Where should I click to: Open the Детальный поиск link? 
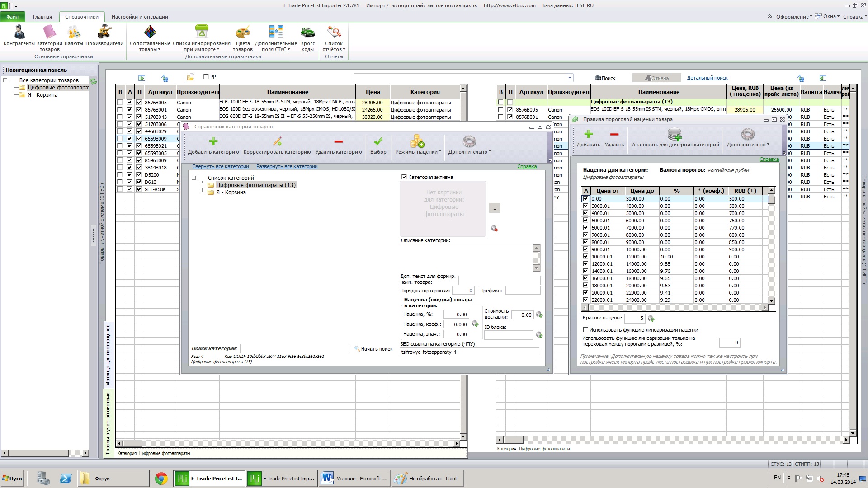(x=707, y=78)
